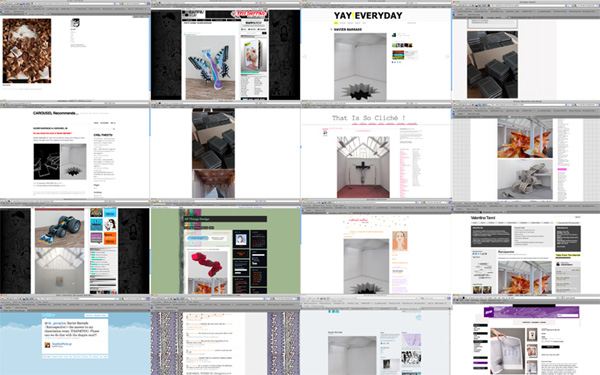Screen dimensions: 600x375
Task: Click the yellow highlighted Tales From The Internet
Action: tap(568, 255)
